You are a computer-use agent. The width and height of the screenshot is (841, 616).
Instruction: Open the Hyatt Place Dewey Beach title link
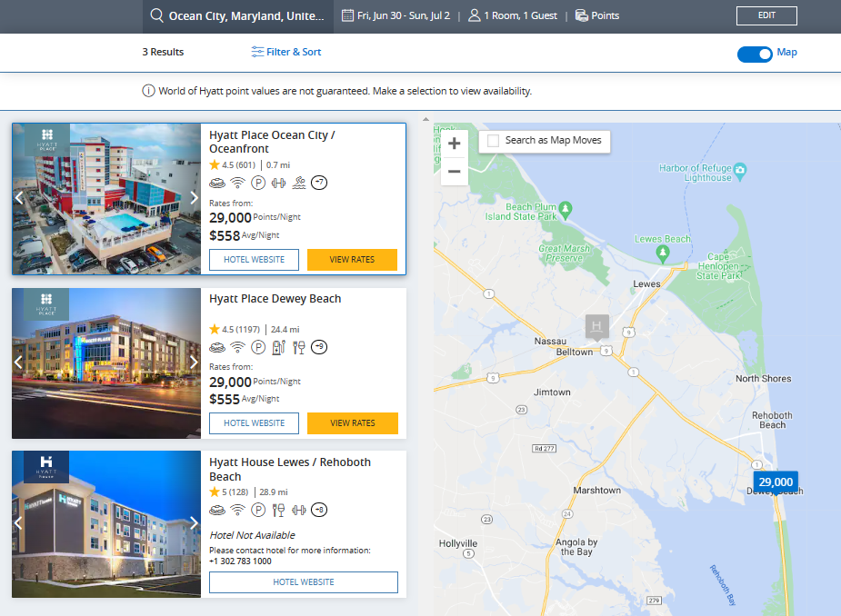click(275, 299)
